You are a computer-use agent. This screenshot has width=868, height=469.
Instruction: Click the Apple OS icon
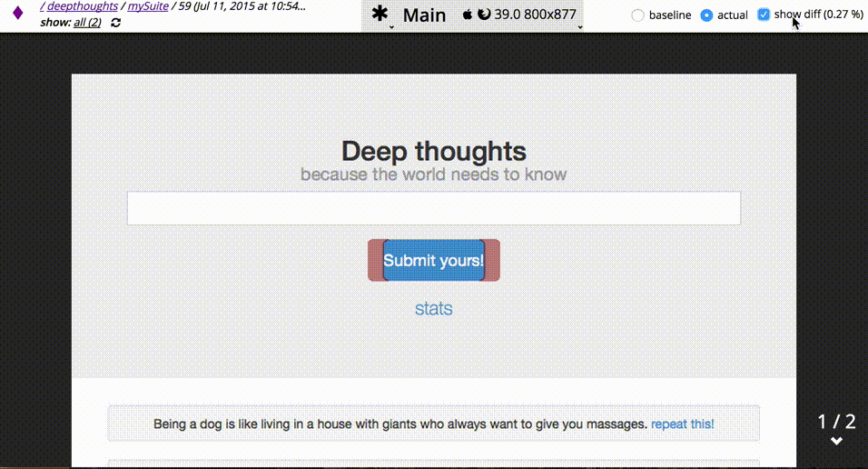468,15
